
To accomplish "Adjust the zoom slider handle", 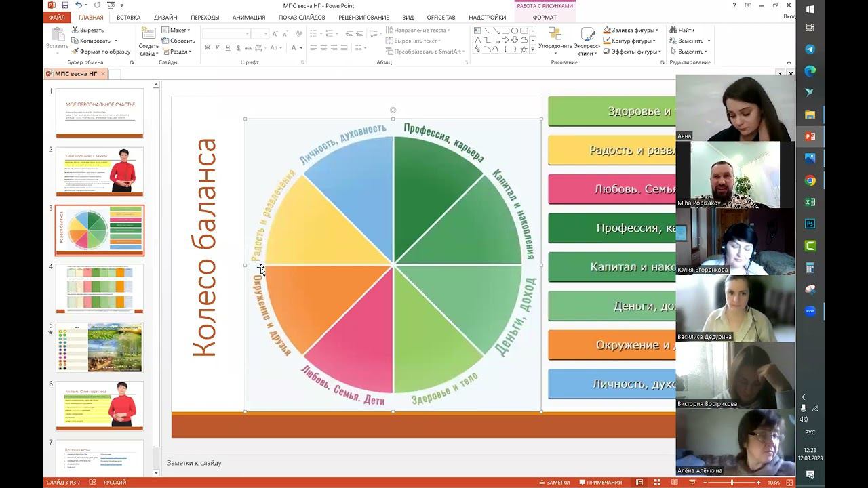I will [732, 483].
